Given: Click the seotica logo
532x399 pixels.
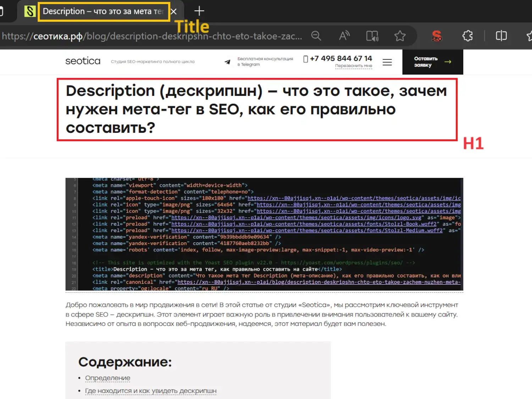Looking at the screenshot, I should click(83, 61).
